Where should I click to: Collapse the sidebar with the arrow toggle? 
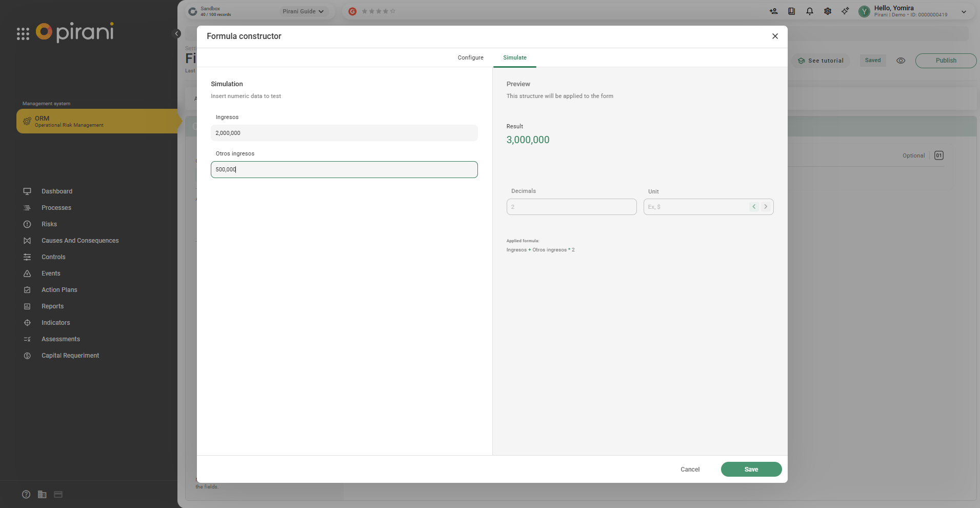click(x=177, y=34)
